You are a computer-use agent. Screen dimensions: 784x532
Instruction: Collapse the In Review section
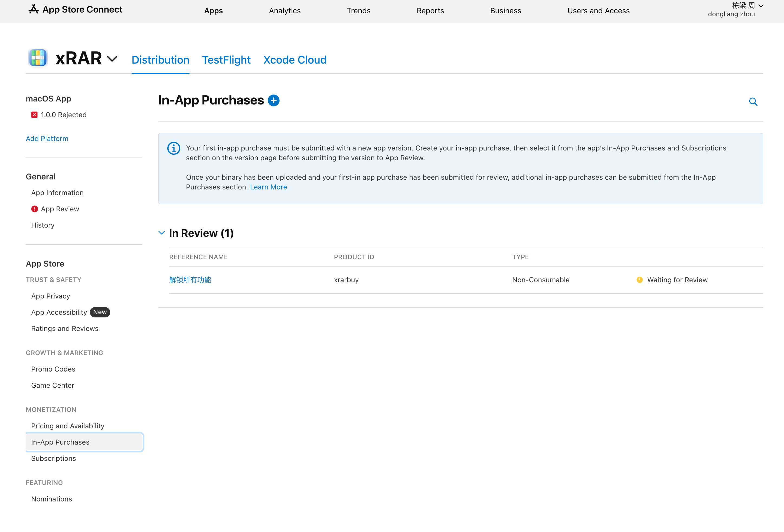click(x=162, y=233)
